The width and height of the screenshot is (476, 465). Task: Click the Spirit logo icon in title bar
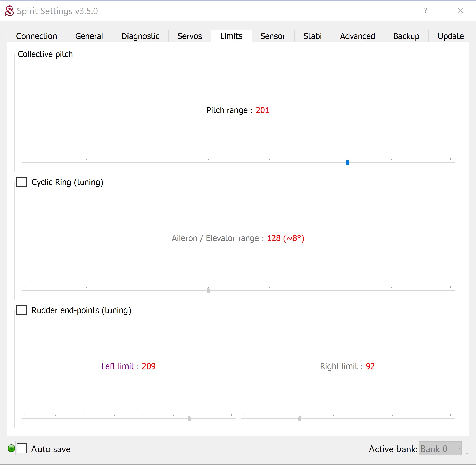9,11
